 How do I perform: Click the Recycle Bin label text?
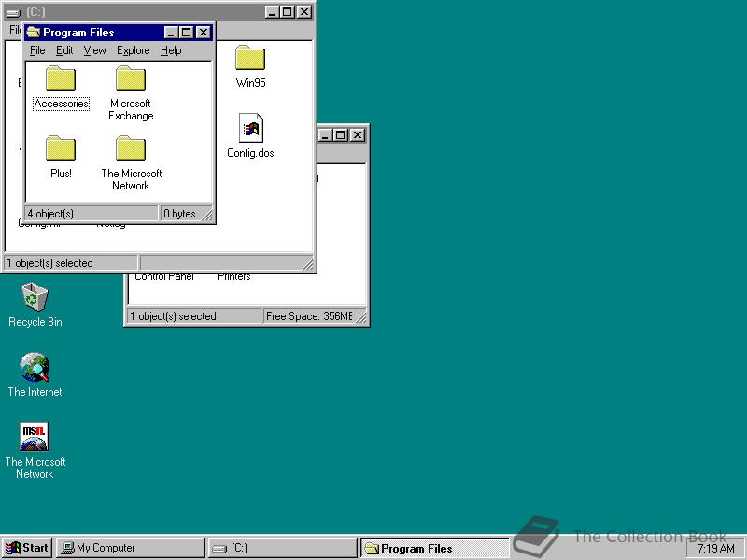click(35, 322)
